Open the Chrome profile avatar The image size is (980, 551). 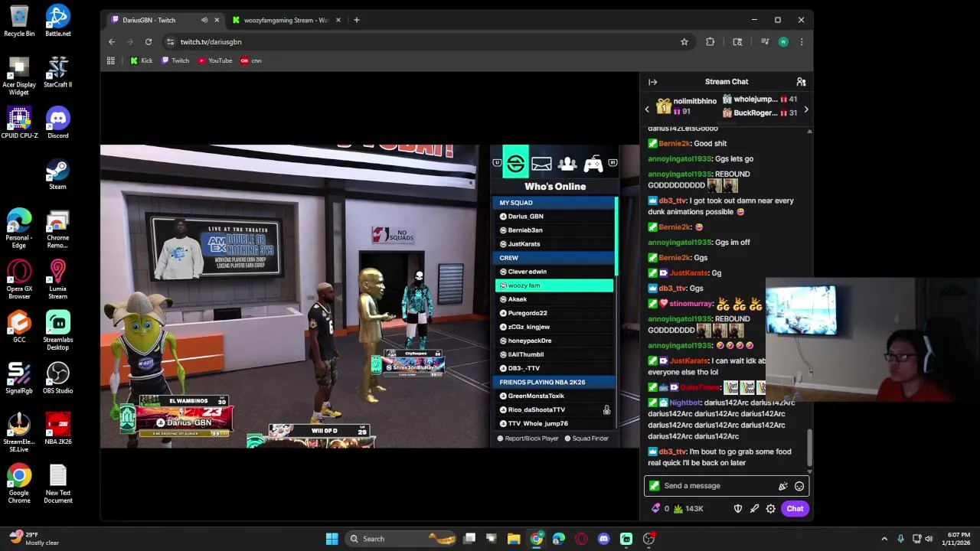click(x=782, y=42)
